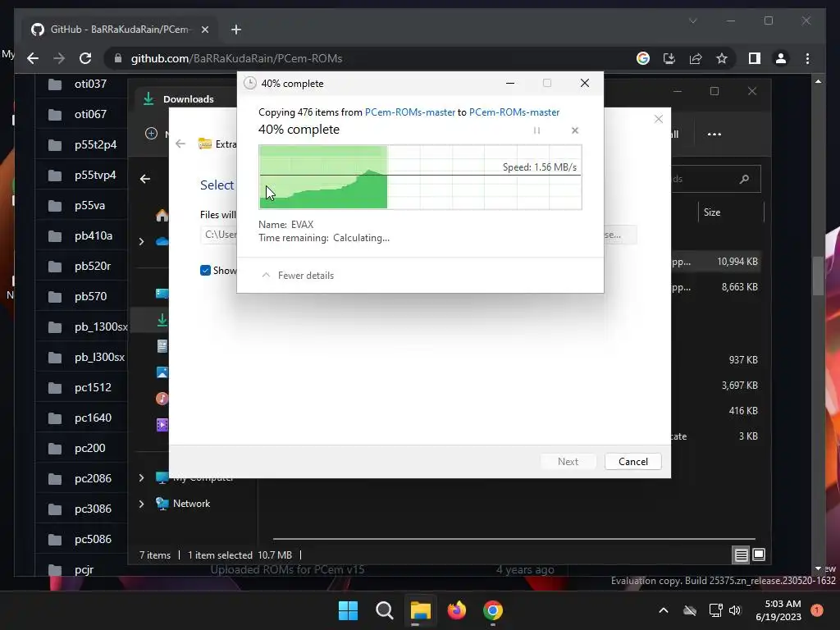Open Chrome three-dot menu
Screen dimensions: 840x630
click(x=807, y=58)
